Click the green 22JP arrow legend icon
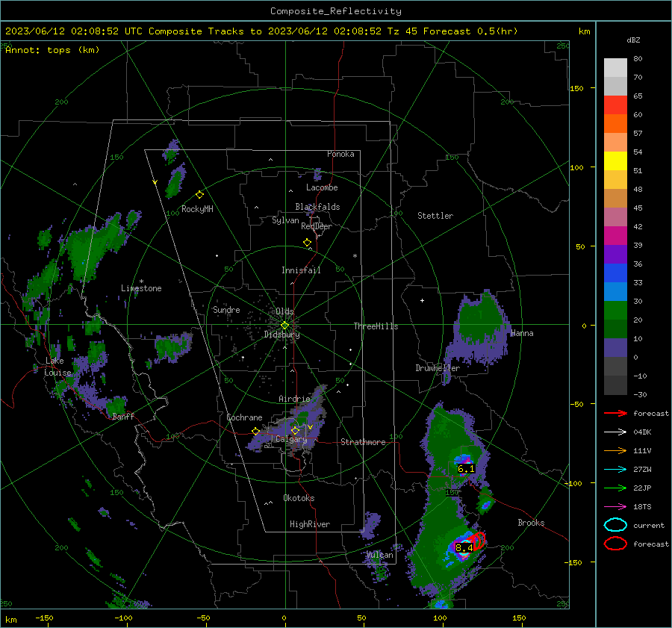 pyautogui.click(x=615, y=488)
